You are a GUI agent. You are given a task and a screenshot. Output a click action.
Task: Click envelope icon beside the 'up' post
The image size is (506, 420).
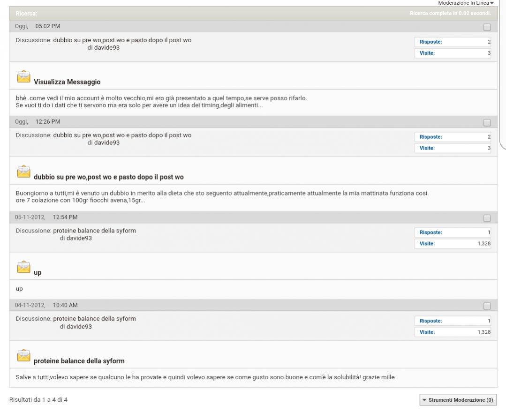[x=24, y=267]
